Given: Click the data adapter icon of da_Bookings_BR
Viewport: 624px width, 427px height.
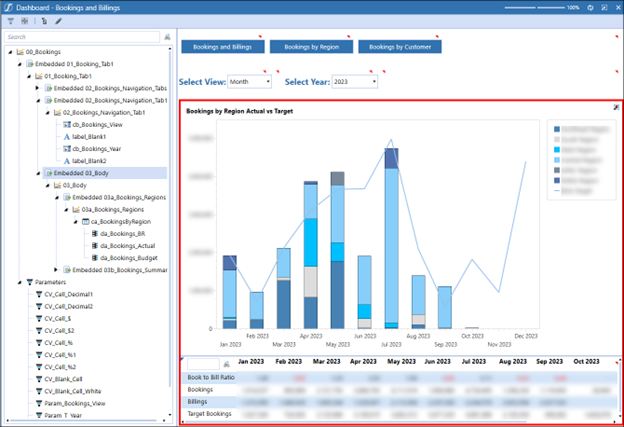Looking at the screenshot, I should tap(95, 234).
